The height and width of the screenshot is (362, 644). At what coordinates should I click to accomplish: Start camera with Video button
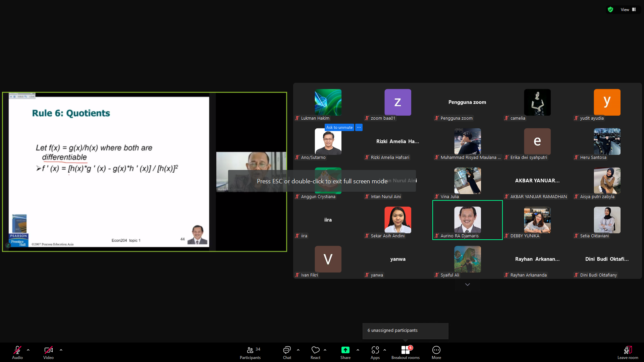pos(48,352)
